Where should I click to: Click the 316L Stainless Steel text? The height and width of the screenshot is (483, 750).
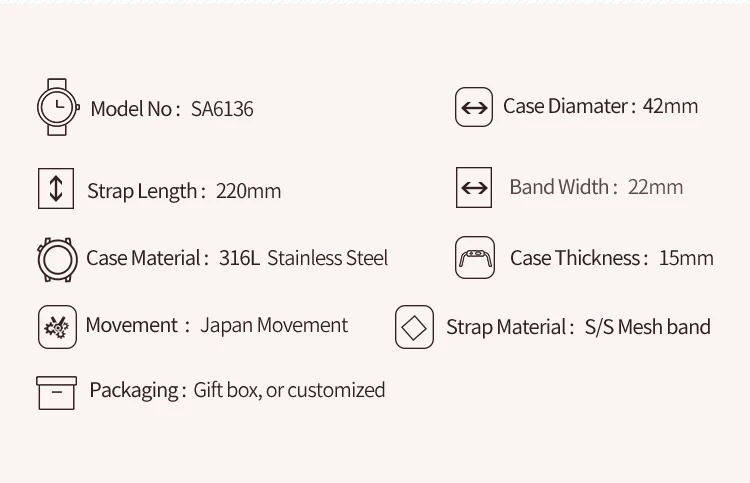pos(303,258)
